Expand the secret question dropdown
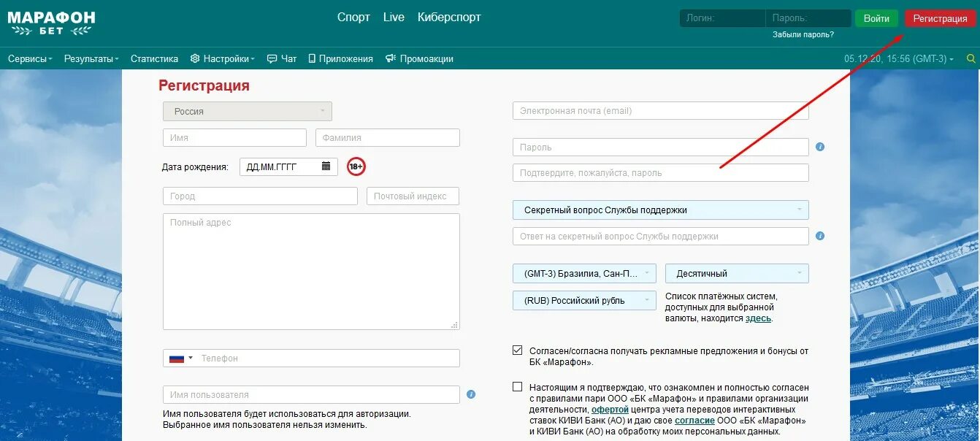This screenshot has height=441, width=980. (x=661, y=210)
